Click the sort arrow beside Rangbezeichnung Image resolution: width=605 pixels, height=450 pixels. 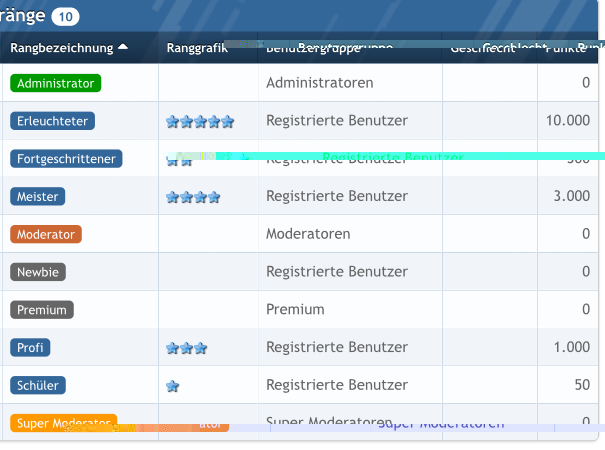pos(123,47)
